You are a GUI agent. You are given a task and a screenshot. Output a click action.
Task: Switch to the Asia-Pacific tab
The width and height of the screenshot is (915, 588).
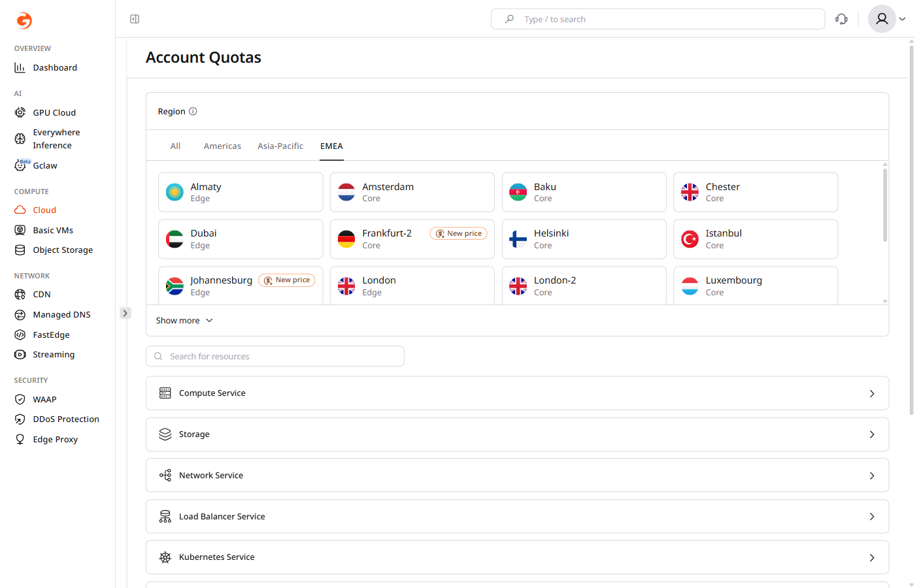(280, 146)
